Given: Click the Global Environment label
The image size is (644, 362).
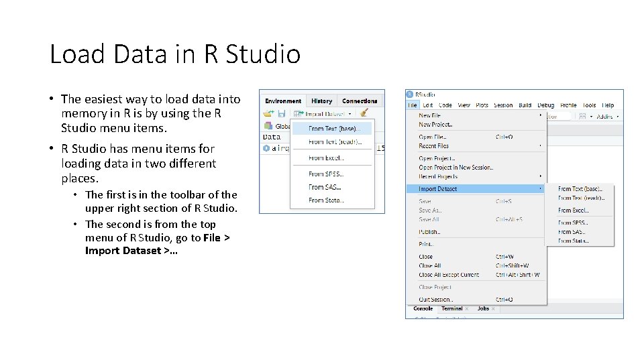Looking at the screenshot, I should point(282,126).
